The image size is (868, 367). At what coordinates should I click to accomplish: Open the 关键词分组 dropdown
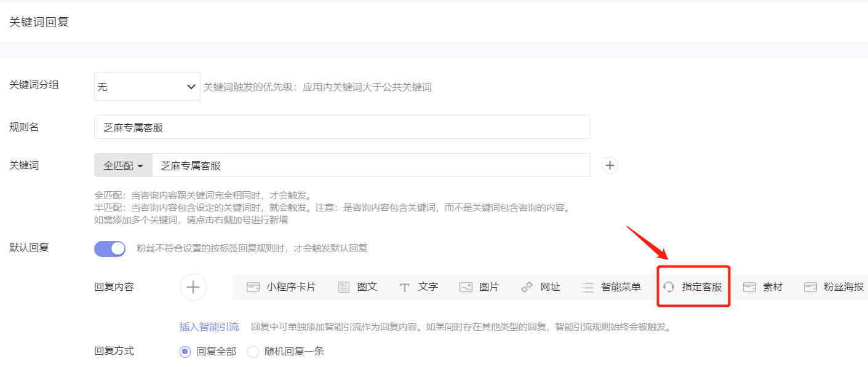click(x=146, y=86)
